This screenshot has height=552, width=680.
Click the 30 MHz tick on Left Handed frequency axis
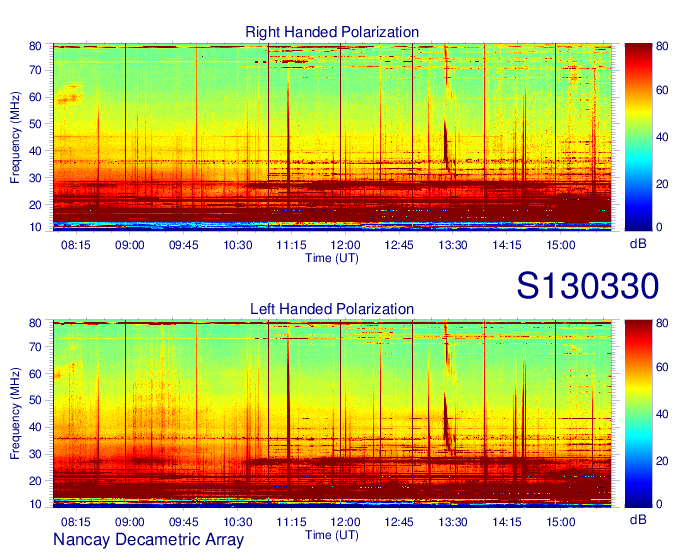(x=35, y=454)
